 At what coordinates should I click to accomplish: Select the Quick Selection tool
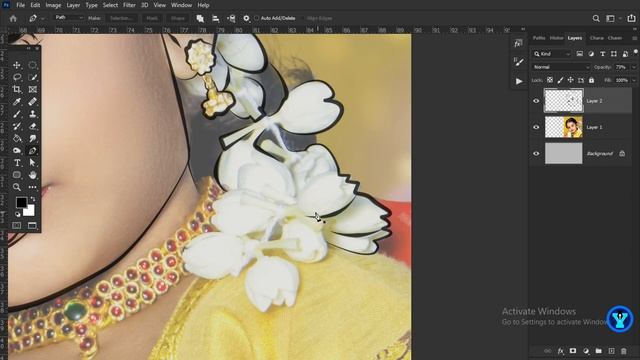(x=33, y=77)
